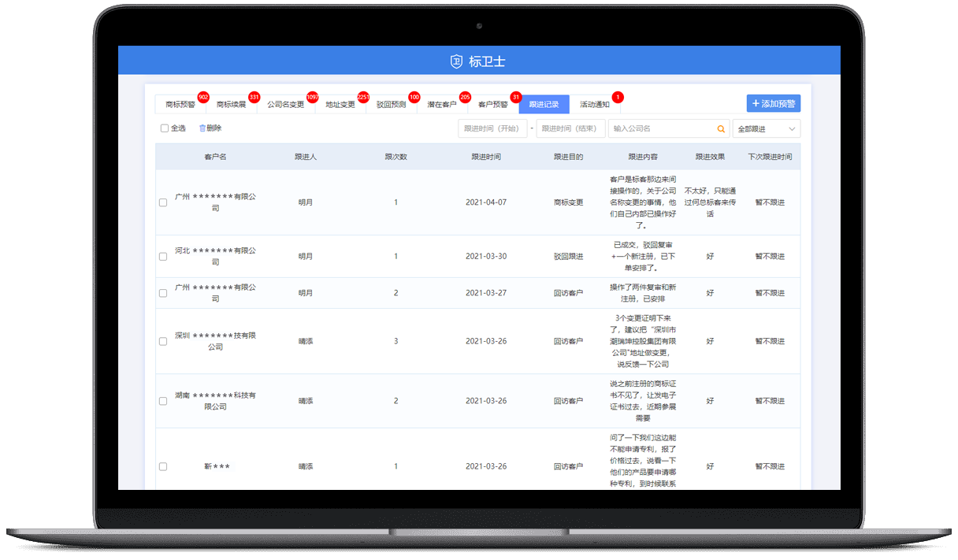
Task: Open the 跟进时间（结束）date picker
Action: 570,128
